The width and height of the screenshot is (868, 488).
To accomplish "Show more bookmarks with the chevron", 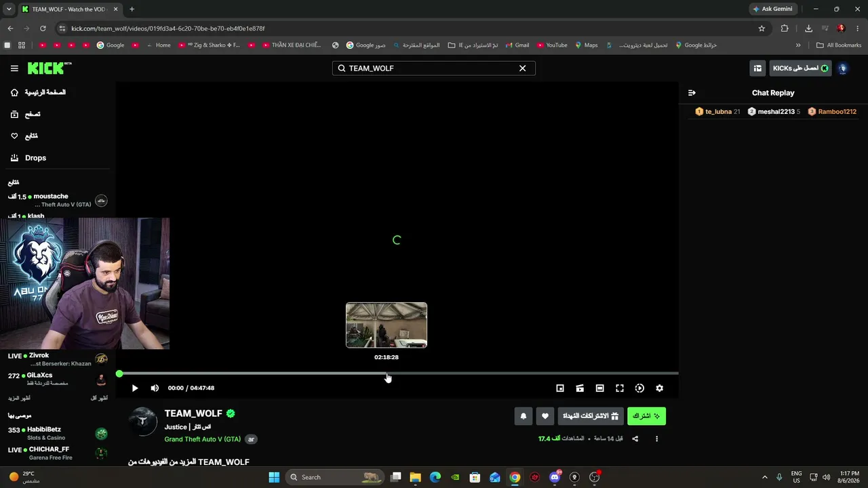I will [x=798, y=45].
